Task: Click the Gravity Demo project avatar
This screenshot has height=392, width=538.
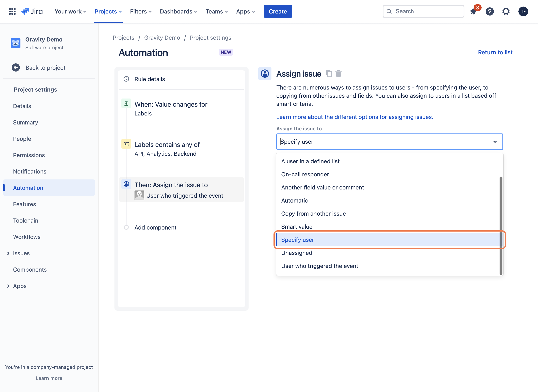Action: tap(15, 43)
